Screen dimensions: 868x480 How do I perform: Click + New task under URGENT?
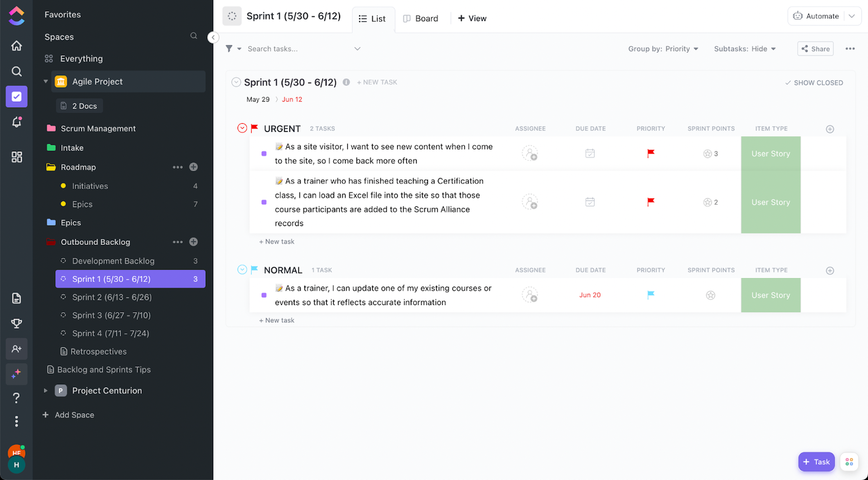[277, 242]
